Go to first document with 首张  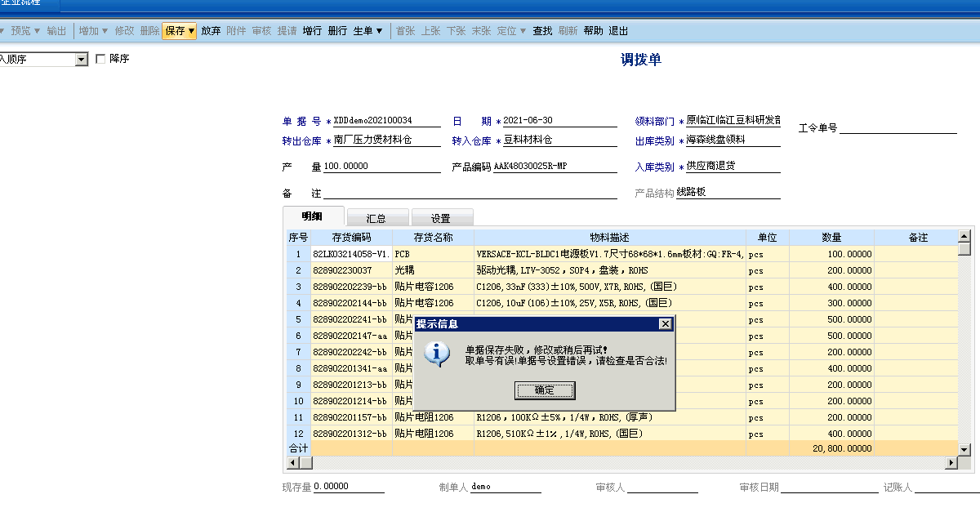406,31
